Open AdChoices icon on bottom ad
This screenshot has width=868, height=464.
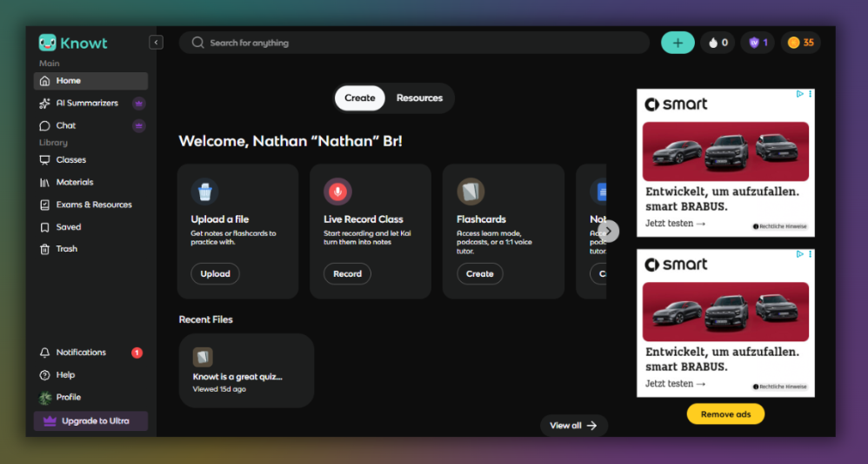click(x=800, y=254)
